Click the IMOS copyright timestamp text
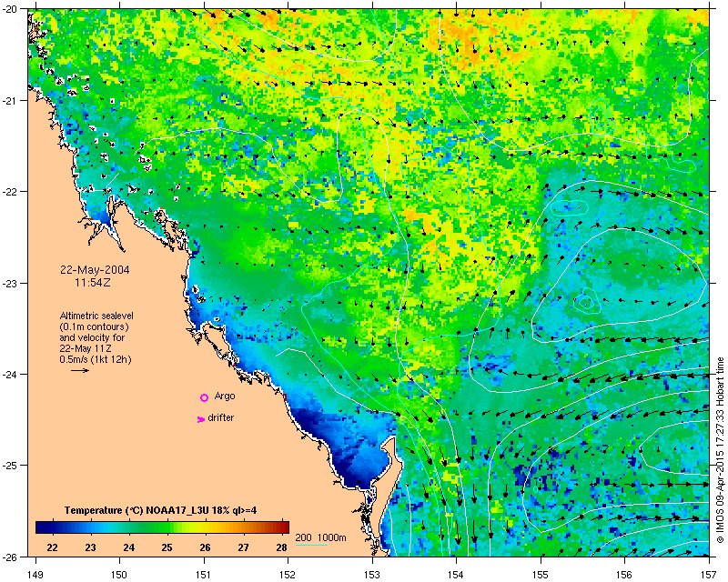 tap(720, 450)
